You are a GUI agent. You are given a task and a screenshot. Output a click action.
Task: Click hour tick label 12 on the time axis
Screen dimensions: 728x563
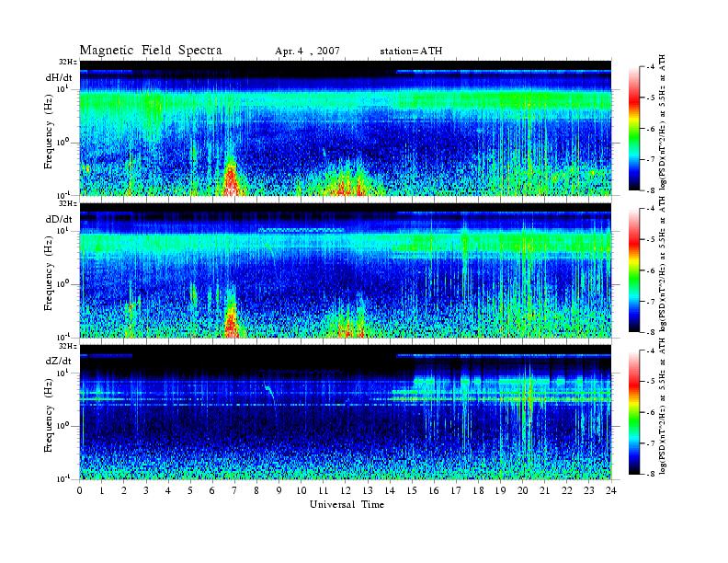click(346, 491)
